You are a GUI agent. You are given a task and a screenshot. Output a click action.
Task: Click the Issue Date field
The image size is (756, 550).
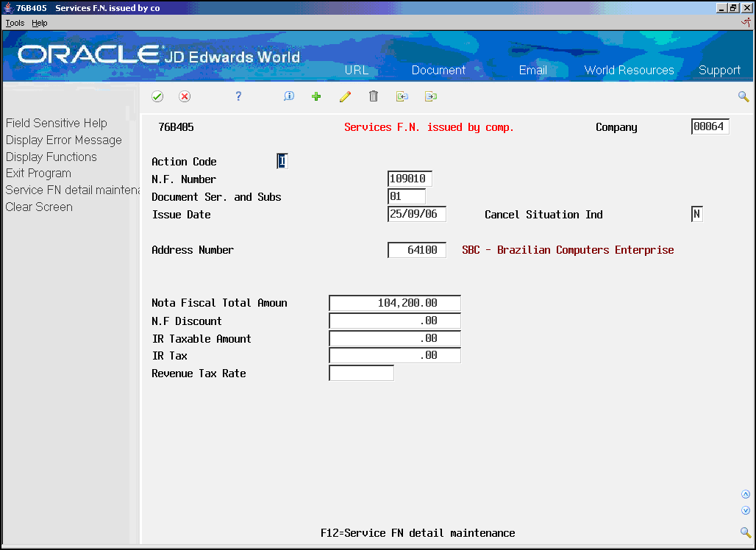[417, 214]
